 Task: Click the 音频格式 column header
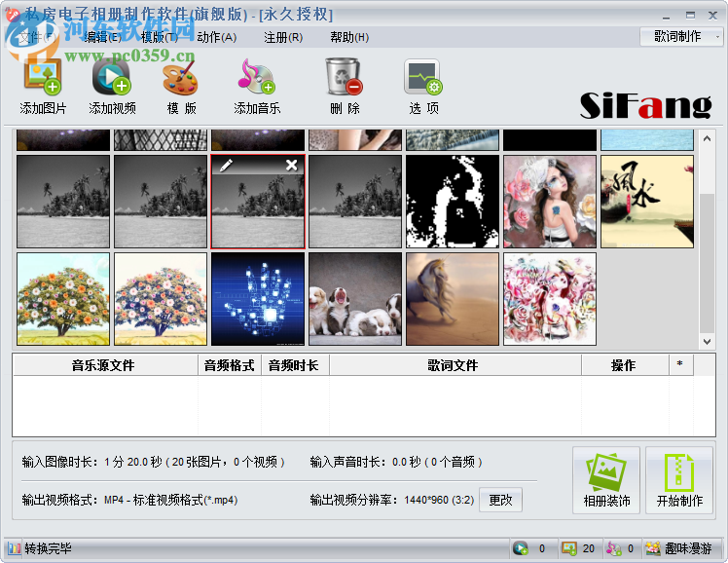(230, 365)
